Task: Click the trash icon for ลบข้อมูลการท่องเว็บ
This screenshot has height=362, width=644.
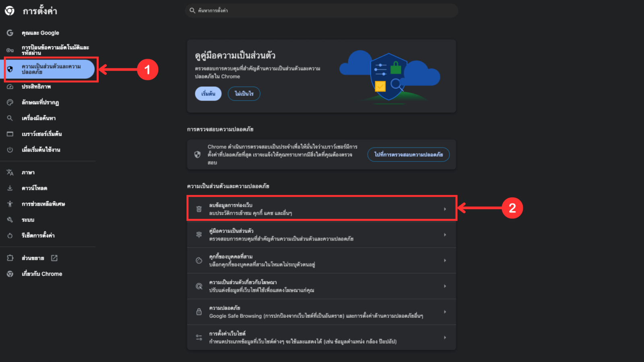Action: point(199,209)
